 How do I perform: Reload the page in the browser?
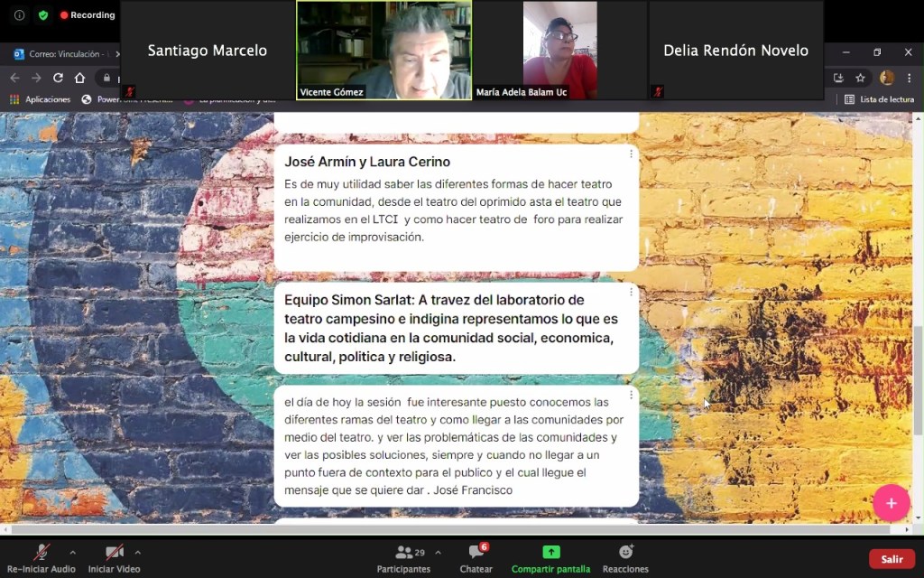[x=58, y=78]
